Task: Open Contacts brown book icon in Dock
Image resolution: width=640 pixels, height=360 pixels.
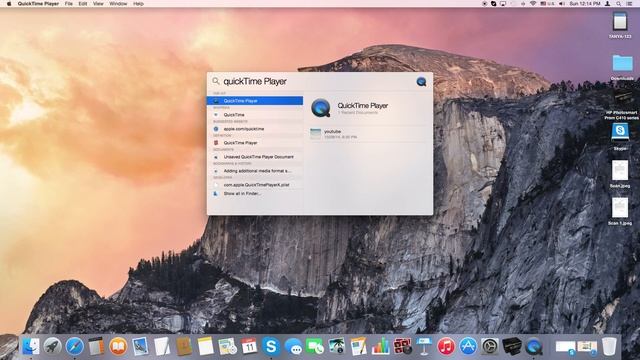Action: 184,347
